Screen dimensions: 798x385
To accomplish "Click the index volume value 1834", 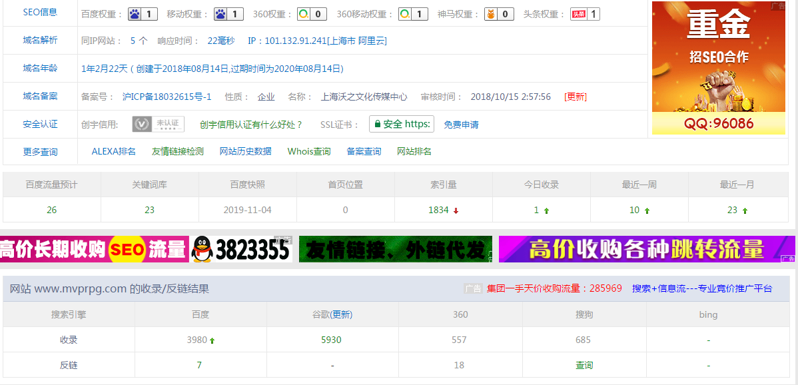I will 439,210.
